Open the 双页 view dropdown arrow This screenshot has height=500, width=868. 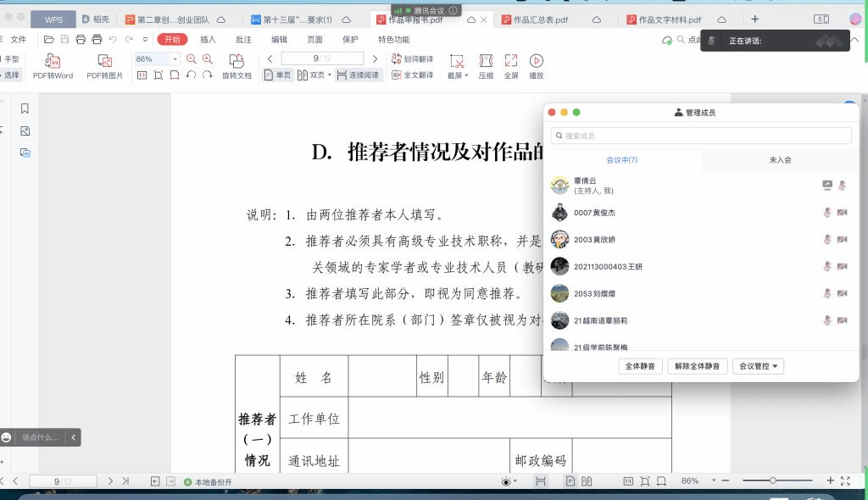(x=329, y=75)
